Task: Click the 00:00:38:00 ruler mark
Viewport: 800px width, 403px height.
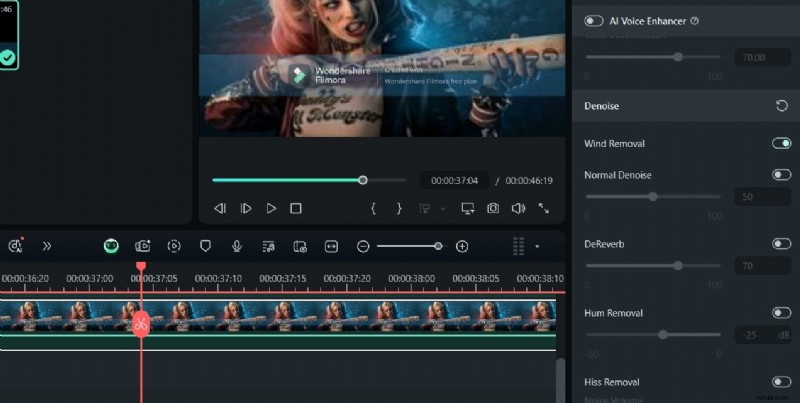Action: tap(411, 279)
